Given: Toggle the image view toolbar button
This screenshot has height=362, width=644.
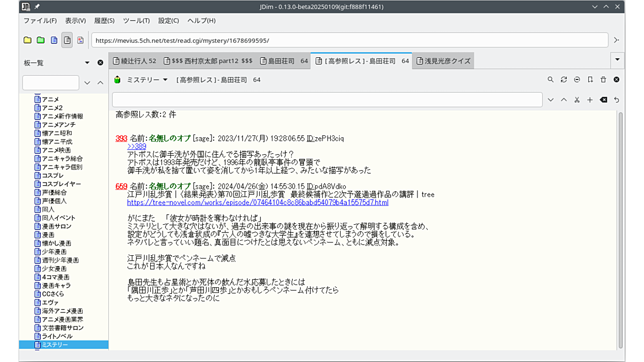Looking at the screenshot, I should [81, 40].
